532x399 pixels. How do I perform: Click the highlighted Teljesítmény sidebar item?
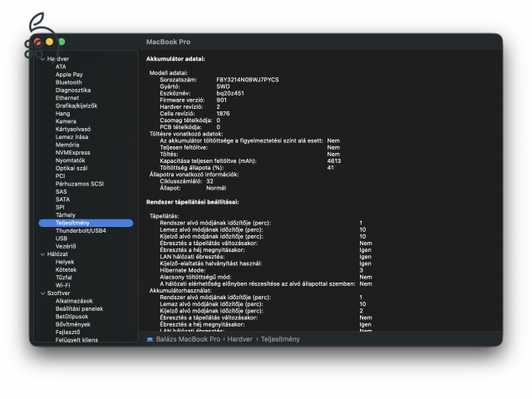[72, 223]
